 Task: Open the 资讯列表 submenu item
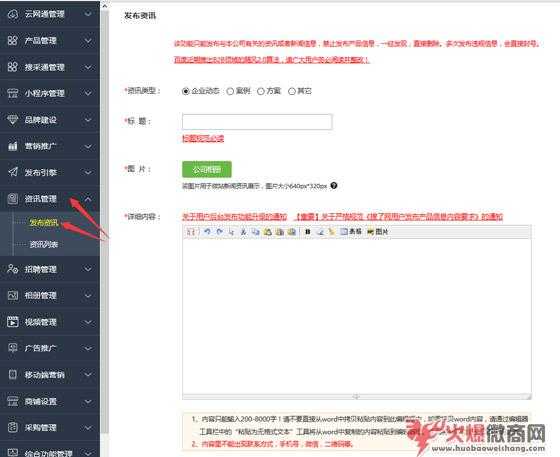click(44, 245)
